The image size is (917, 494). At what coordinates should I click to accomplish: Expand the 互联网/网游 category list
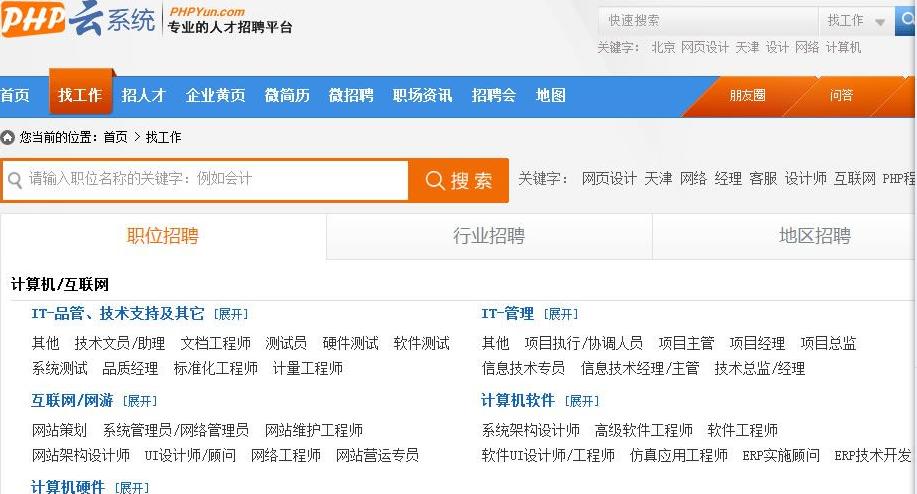140,401
